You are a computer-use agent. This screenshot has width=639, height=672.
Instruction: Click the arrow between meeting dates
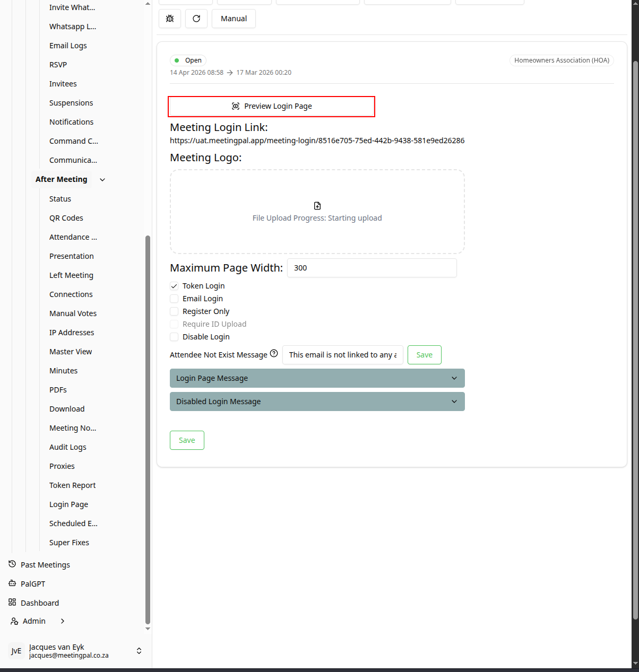pyautogui.click(x=230, y=73)
